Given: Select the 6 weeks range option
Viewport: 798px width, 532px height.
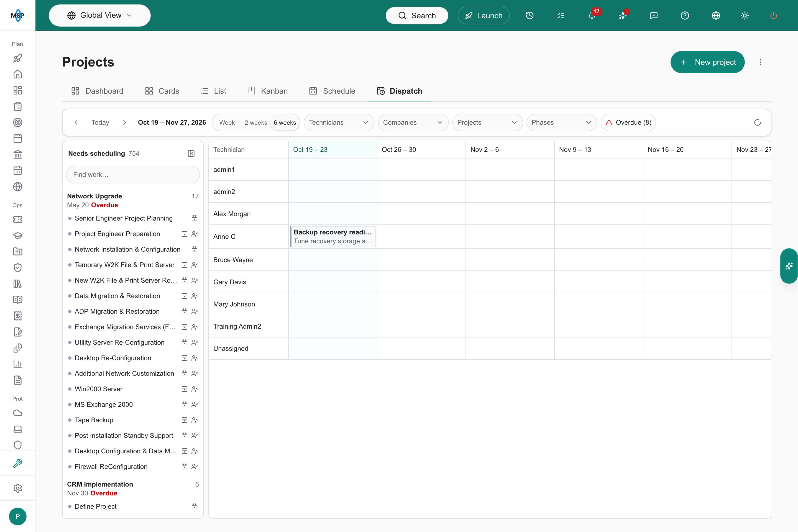Looking at the screenshot, I should click(285, 122).
